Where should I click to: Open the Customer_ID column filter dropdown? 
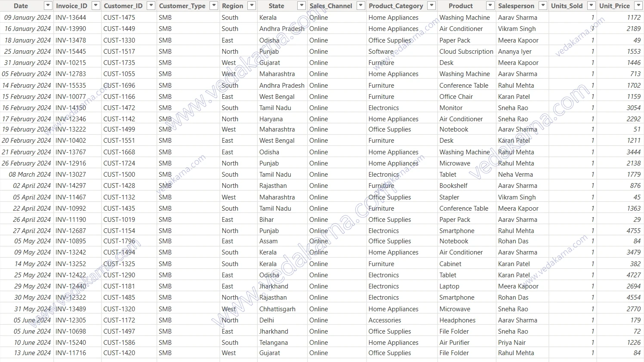coord(151,6)
